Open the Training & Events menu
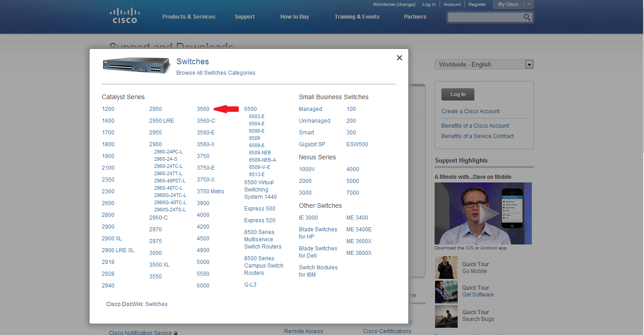The image size is (644, 335). (x=357, y=17)
